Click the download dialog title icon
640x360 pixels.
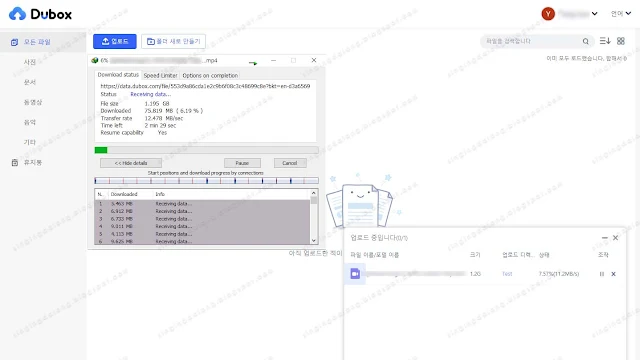(x=95, y=60)
